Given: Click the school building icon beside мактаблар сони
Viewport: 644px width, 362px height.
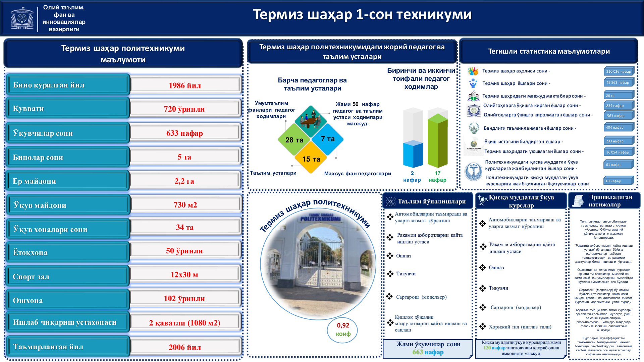Looking at the screenshot, I should click(473, 96).
